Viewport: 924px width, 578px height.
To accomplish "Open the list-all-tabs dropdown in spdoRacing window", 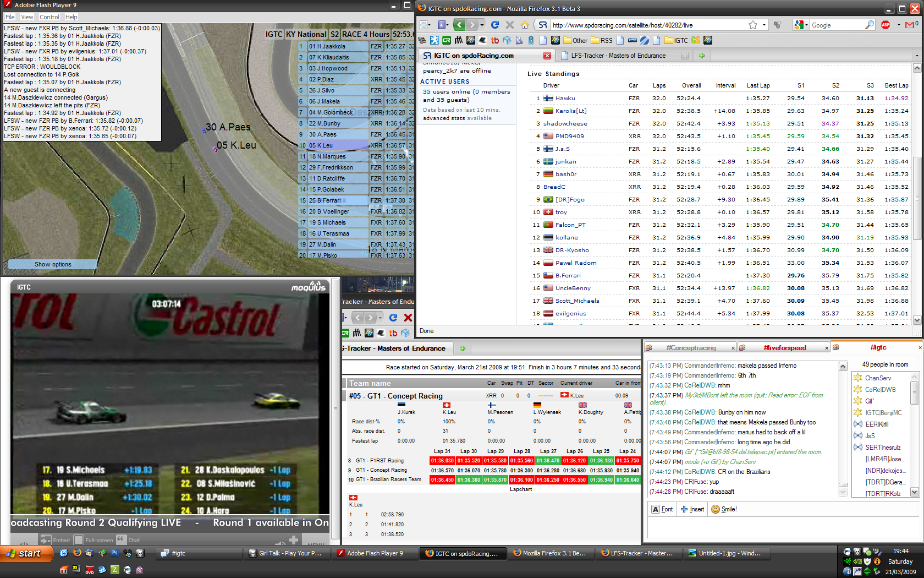I will coord(916,56).
